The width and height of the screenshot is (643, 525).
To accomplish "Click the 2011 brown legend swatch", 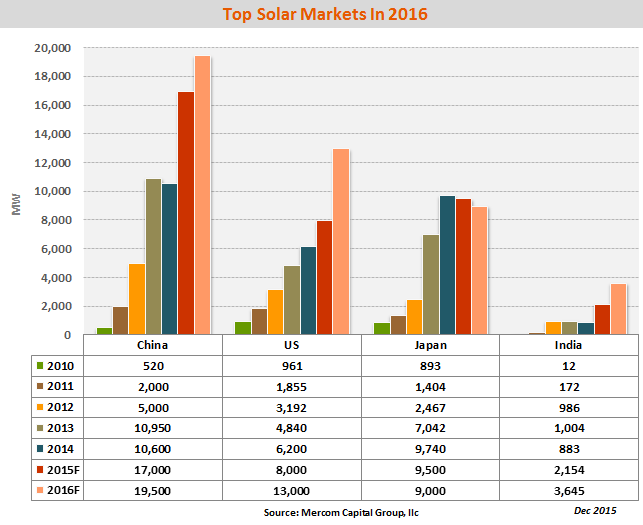I will click(37, 385).
